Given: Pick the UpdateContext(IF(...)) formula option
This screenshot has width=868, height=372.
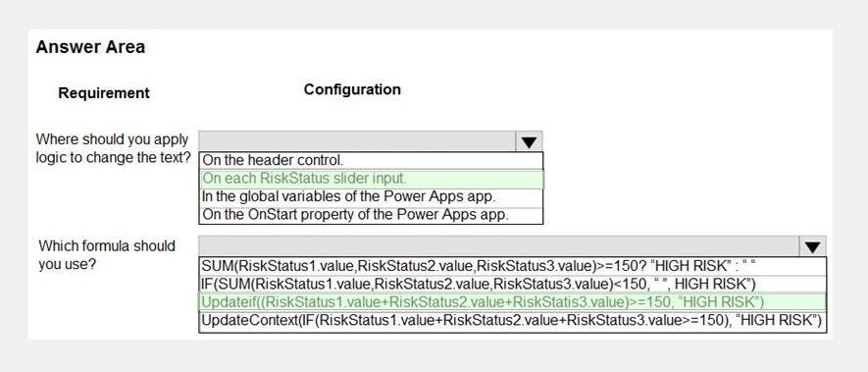Looking at the screenshot, I should (513, 321).
